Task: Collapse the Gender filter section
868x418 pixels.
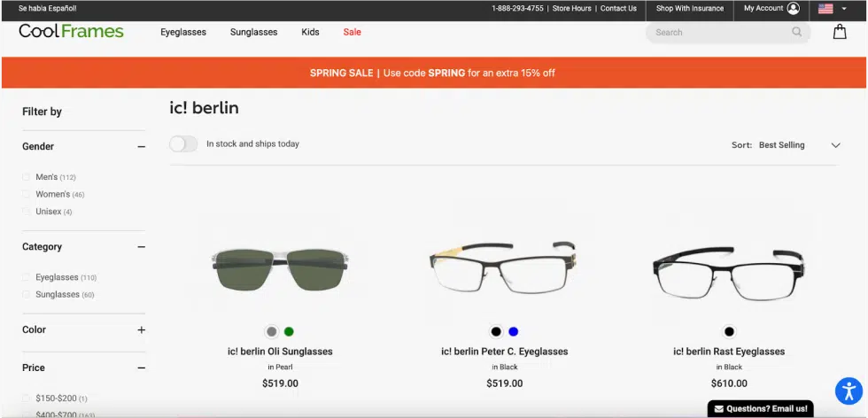Action: 141,147
